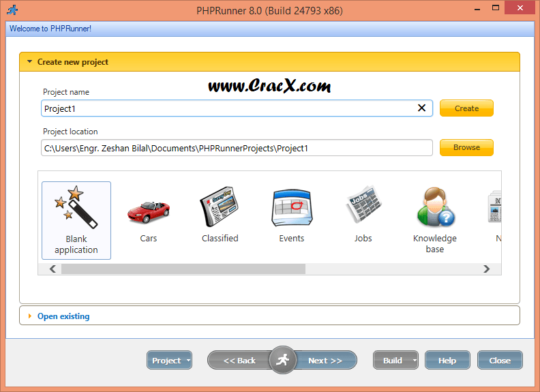Choose the Jobs newspaper template icon
Viewport: 540px width, 392px height.
(x=363, y=205)
